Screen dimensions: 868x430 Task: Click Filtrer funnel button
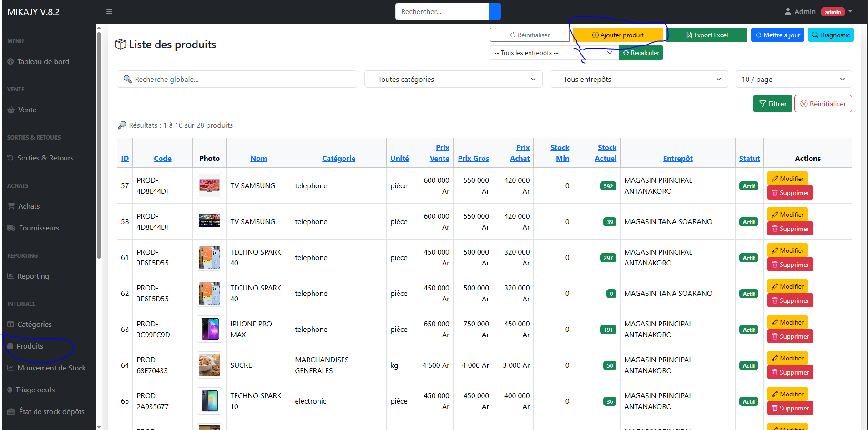[x=772, y=104]
